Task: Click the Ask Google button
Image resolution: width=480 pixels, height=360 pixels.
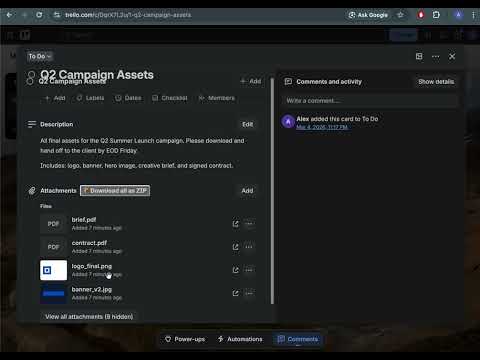Action: pyautogui.click(x=368, y=15)
